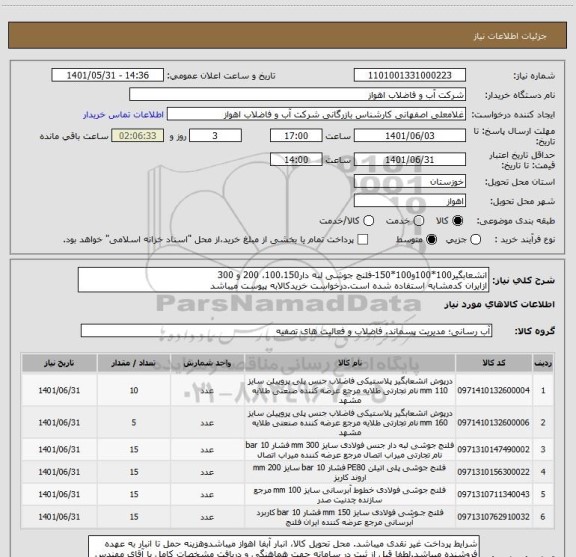576x557 pixels.
Task: Click product code 097141013260006
Action: tap(493, 423)
